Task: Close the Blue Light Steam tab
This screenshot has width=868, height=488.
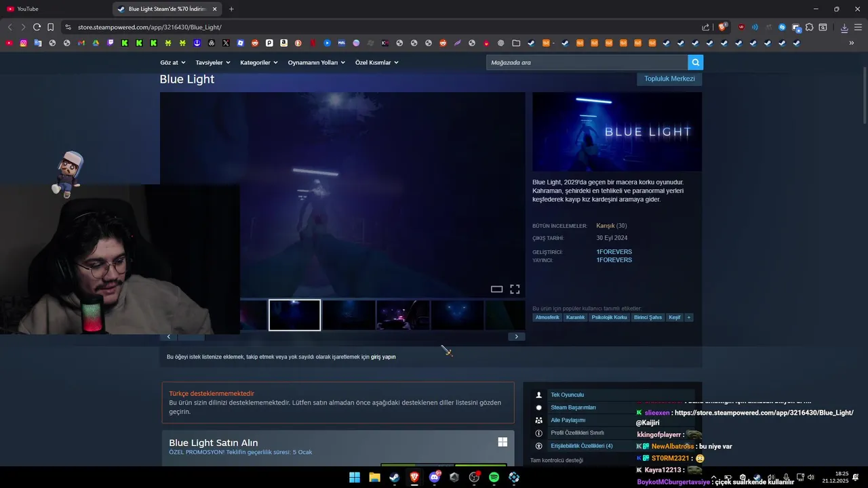Action: 215,9
